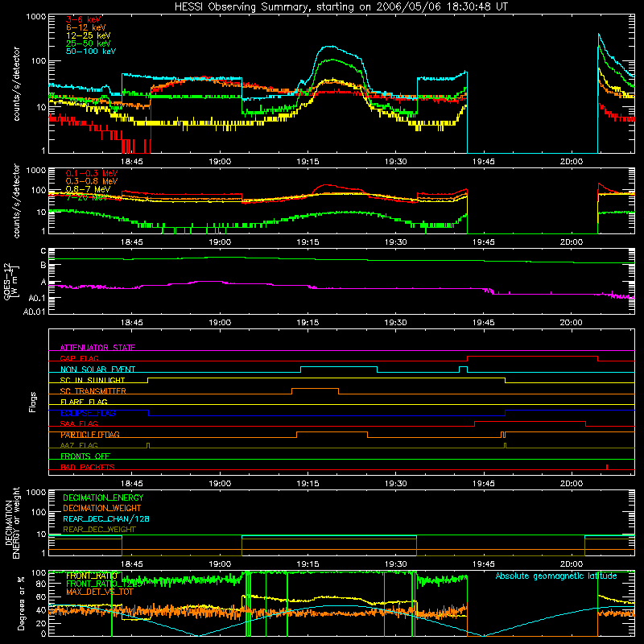
Task: Select the yellow 12-25 keV legend label
Action: [x=89, y=35]
